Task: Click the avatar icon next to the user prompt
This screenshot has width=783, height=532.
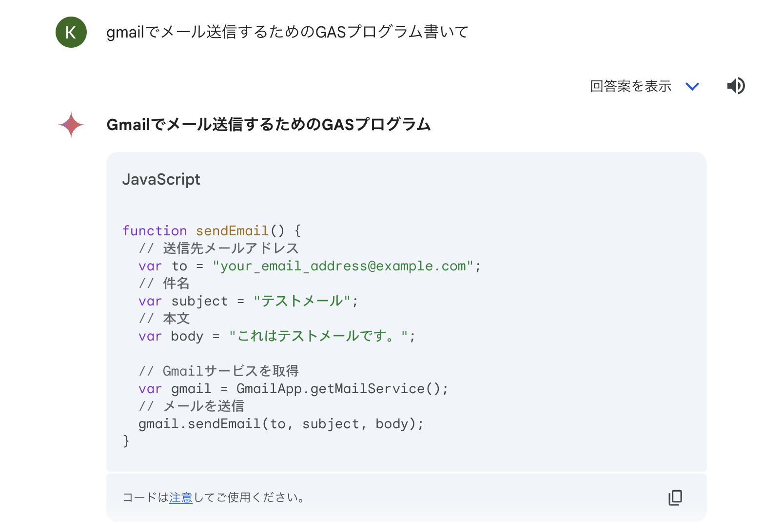Action: coord(71,33)
